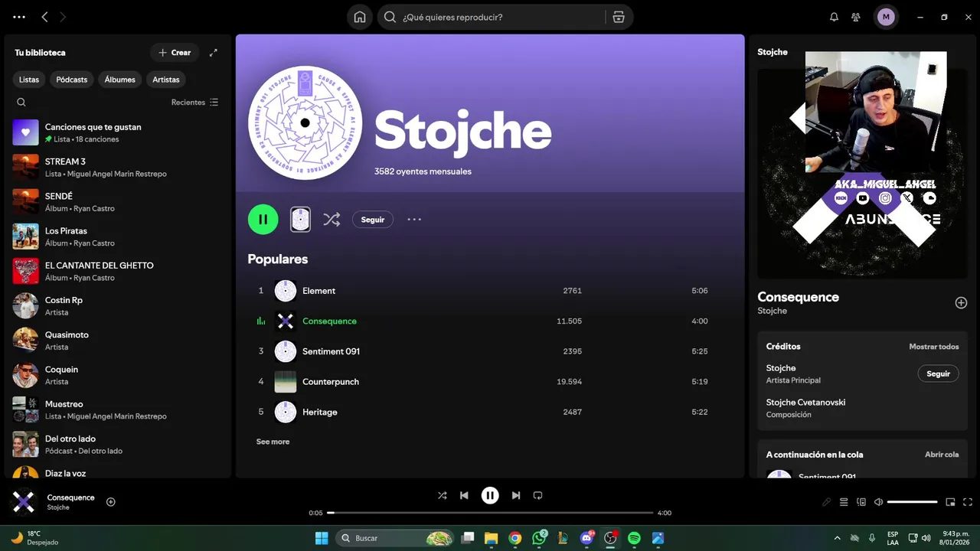Open the miniplayer icon
This screenshot has width=980, height=551.
(950, 502)
